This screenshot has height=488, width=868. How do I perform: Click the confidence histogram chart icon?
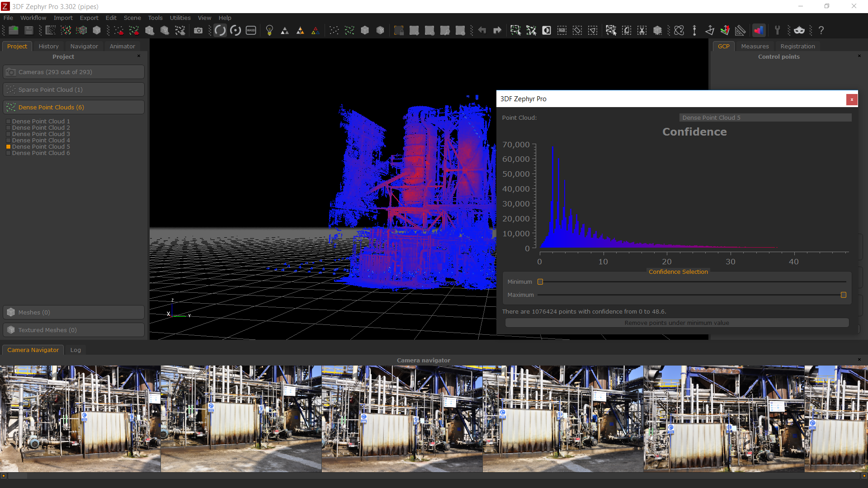pos(759,30)
